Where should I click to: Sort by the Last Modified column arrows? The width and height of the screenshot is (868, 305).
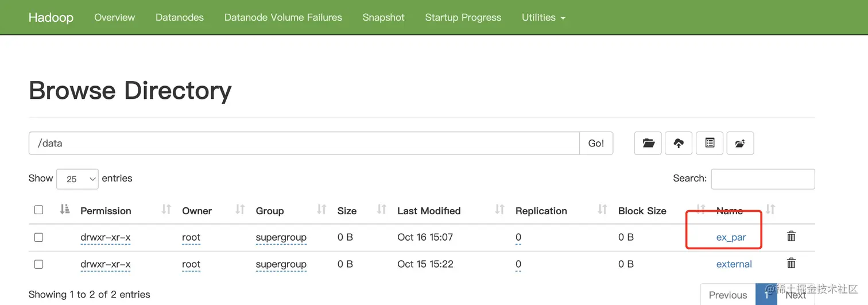(x=499, y=210)
